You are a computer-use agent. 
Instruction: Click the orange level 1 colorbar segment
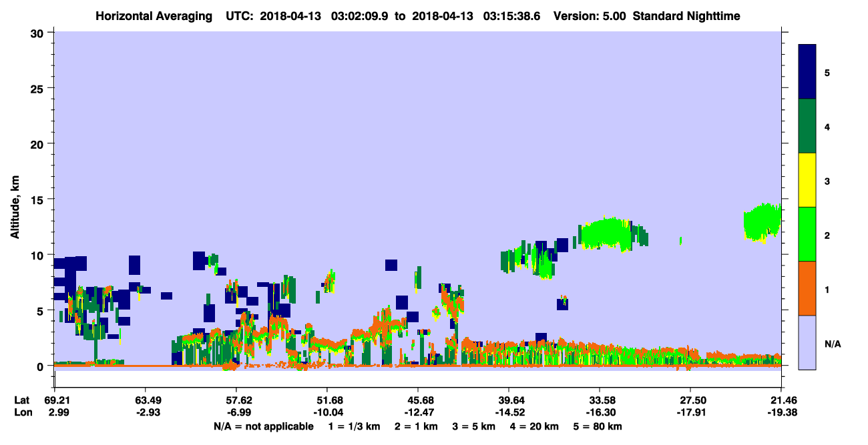807,288
